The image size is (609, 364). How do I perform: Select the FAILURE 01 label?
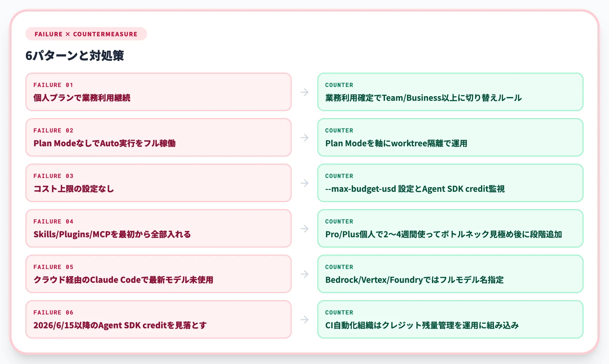tap(53, 85)
